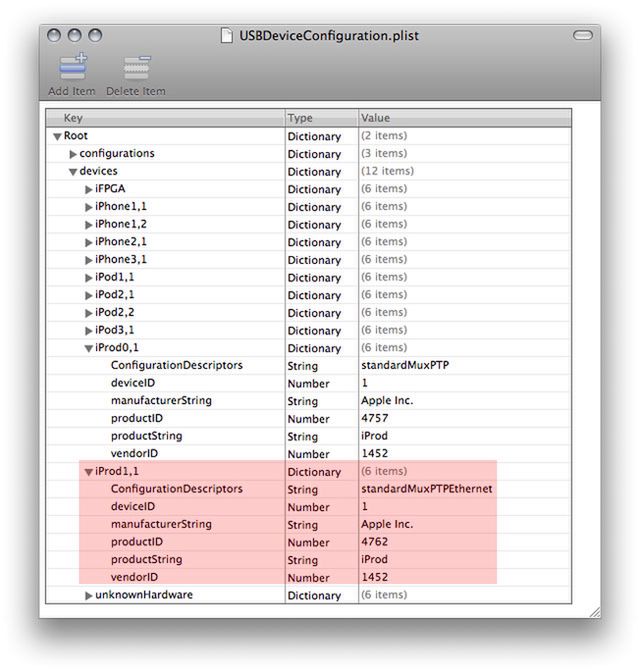Collapse the iProd1,1 dictionary
Image resolution: width=639 pixels, height=672 pixels.
89,472
